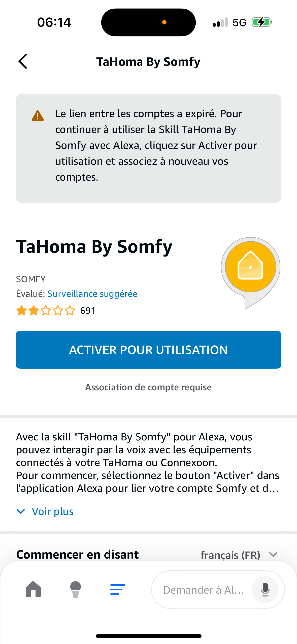
Task: Tap the battery charging indicator
Action: [x=262, y=22]
